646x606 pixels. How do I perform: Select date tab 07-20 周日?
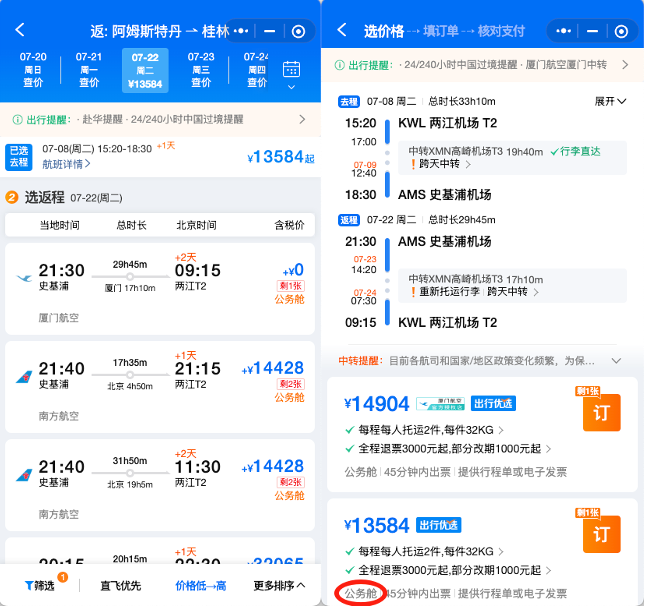tap(33, 70)
